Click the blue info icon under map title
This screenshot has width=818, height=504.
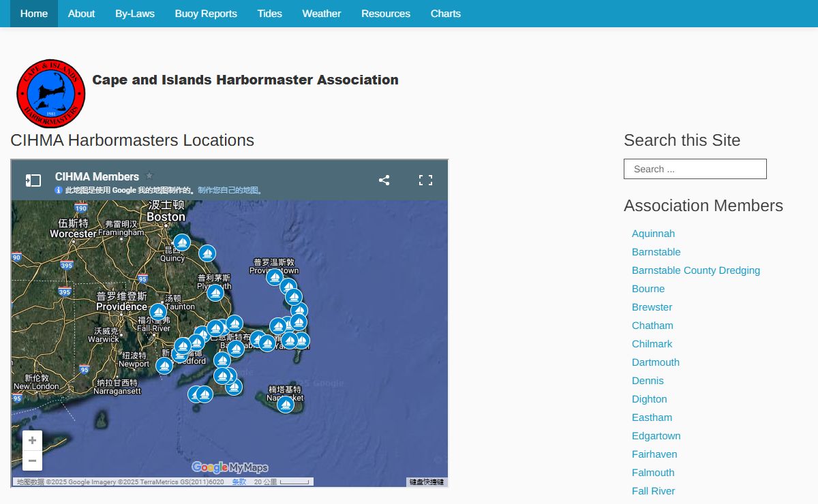59,191
